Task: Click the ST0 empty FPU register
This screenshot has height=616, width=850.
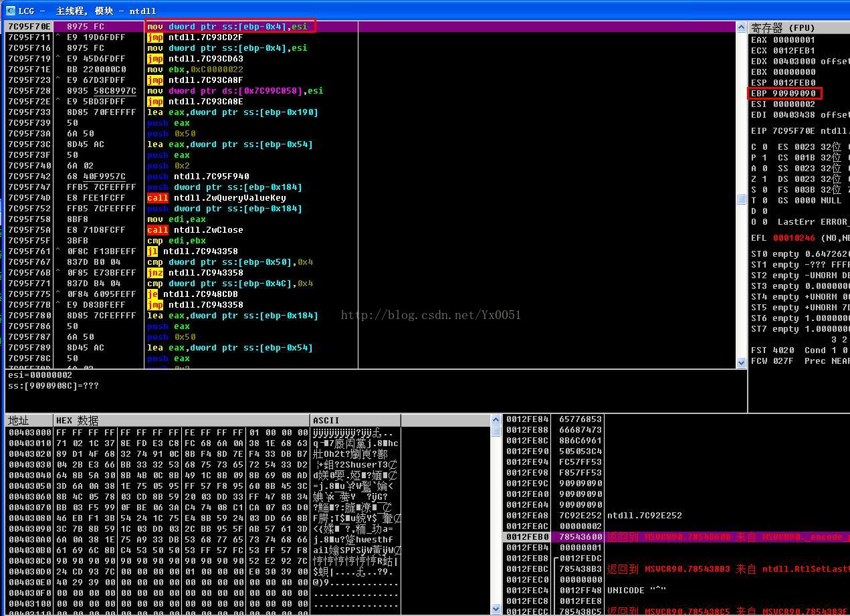Action: 800,253
